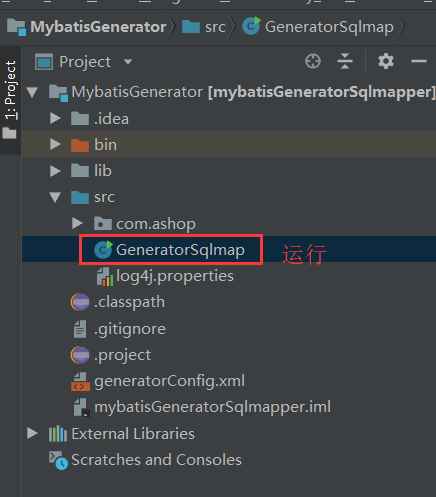The image size is (436, 497).
Task: Expand the External Libraries node
Action: click(x=32, y=433)
